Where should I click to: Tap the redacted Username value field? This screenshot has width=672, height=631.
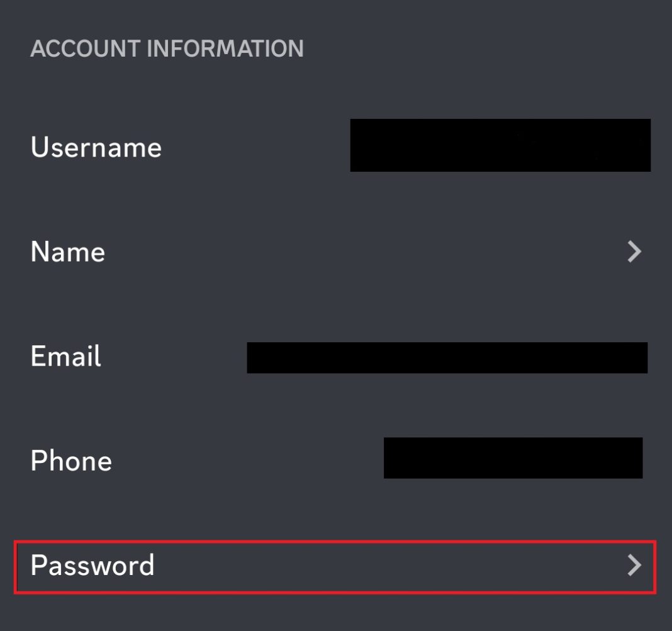click(500, 145)
